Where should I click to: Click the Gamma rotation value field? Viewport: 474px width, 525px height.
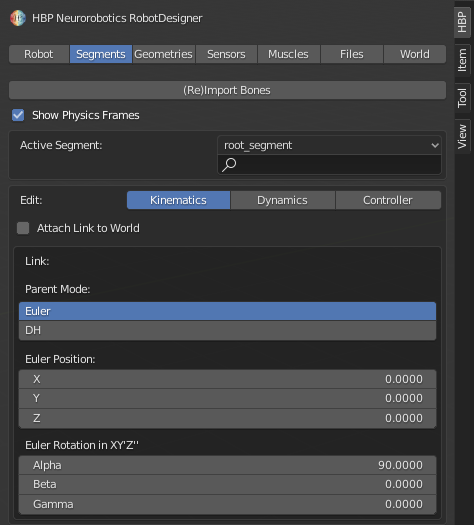click(x=227, y=505)
